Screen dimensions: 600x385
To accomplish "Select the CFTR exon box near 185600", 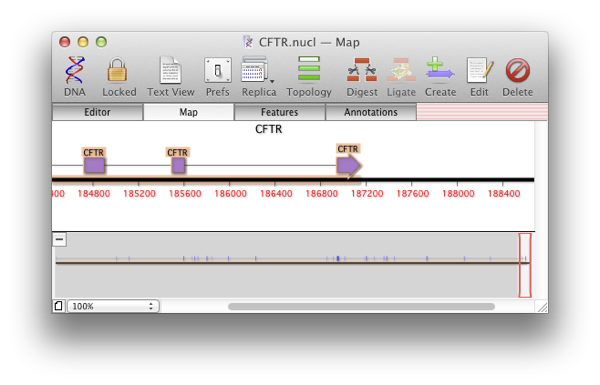I will [178, 165].
